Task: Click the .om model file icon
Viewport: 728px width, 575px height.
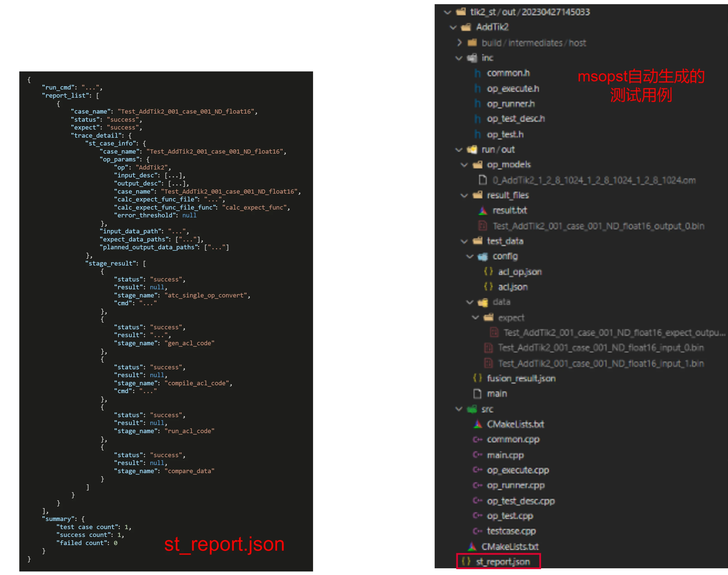Action: [483, 180]
